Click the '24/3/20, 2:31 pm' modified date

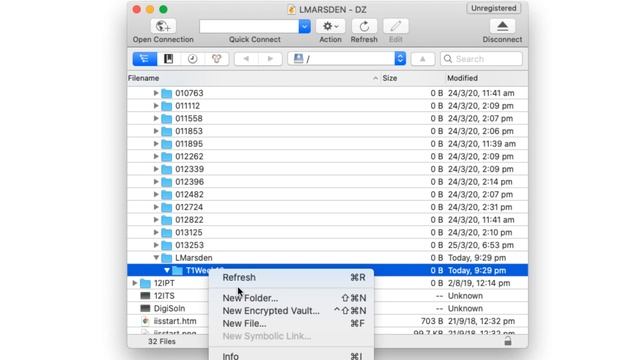click(x=480, y=207)
